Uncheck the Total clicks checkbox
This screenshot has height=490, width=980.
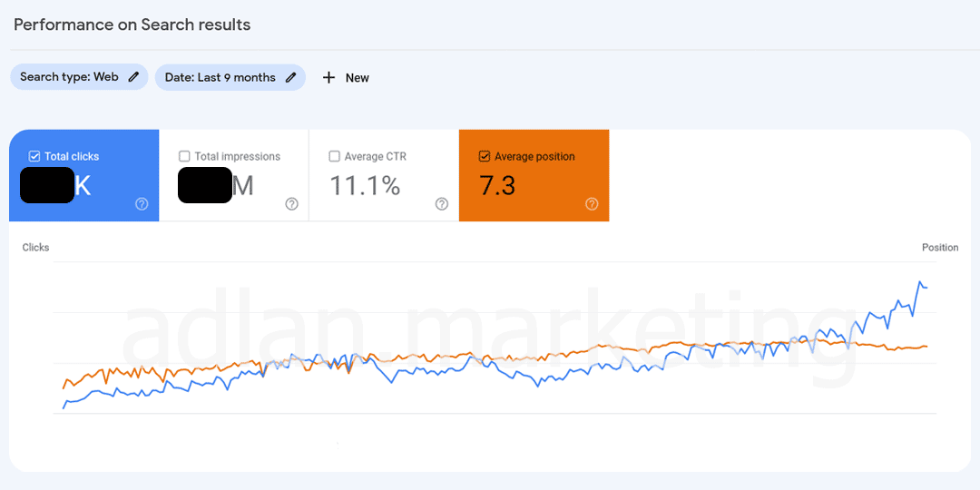34,156
